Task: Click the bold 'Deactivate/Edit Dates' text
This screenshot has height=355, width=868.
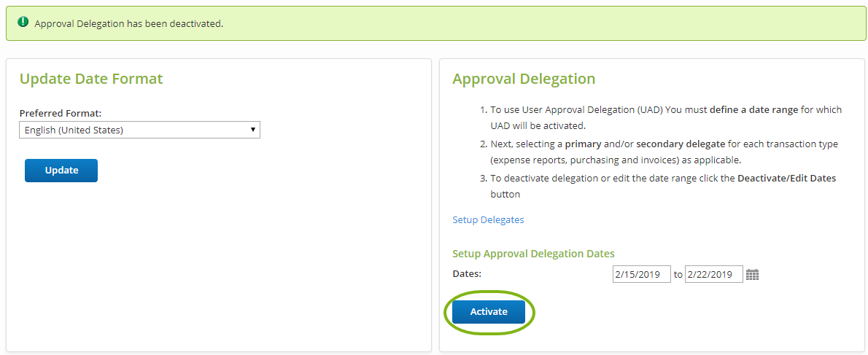Action: tap(786, 178)
